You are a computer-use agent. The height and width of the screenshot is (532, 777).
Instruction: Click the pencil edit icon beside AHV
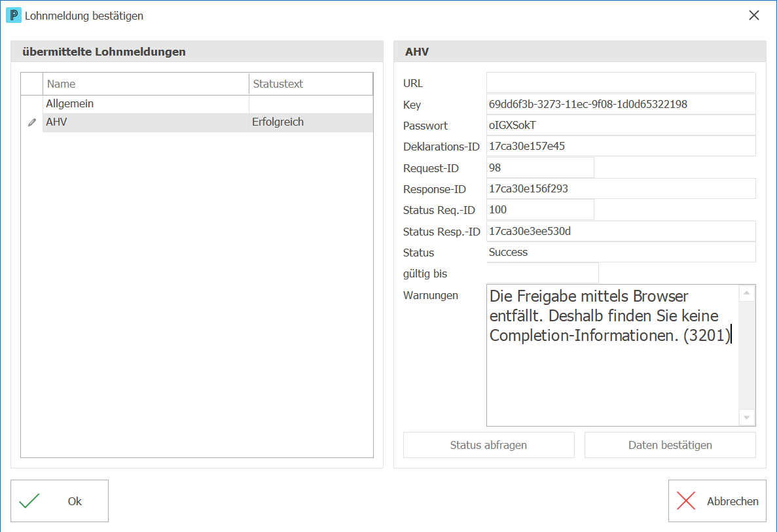click(32, 122)
